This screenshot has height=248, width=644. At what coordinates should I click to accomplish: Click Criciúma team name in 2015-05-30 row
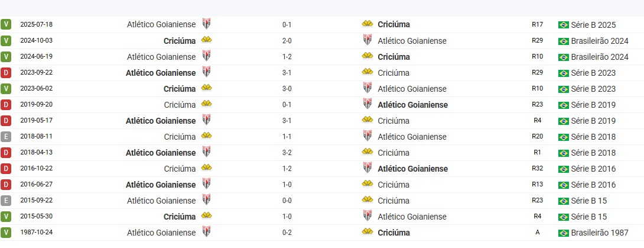(x=180, y=217)
